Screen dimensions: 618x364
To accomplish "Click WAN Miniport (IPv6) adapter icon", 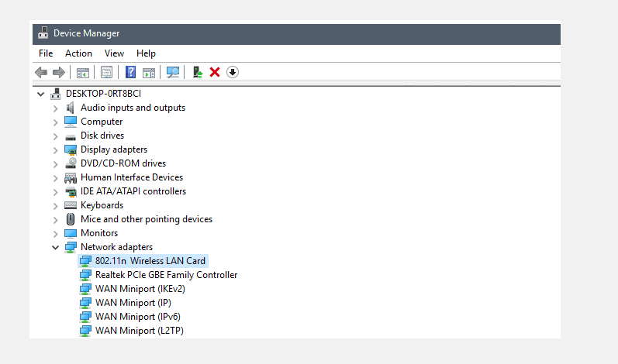I will click(85, 317).
